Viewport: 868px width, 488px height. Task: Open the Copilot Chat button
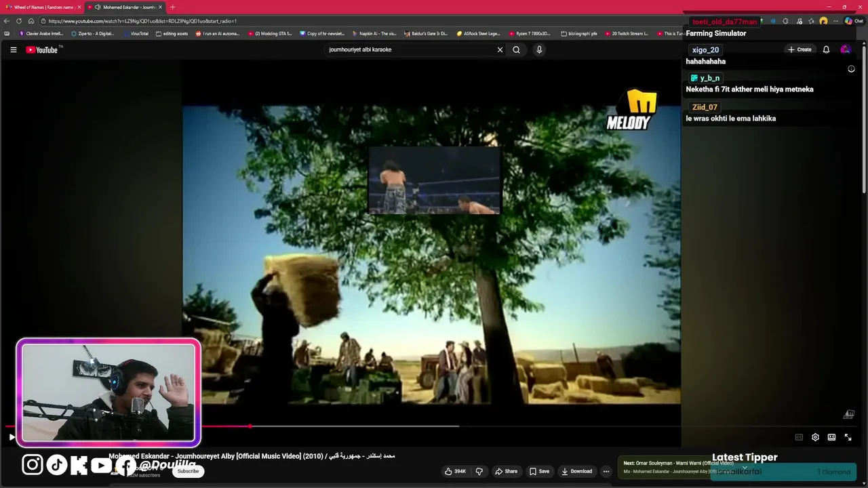coord(853,21)
